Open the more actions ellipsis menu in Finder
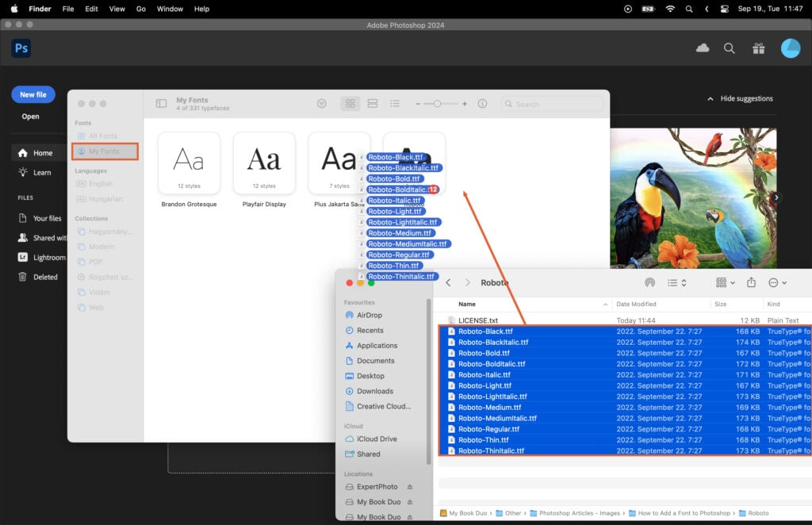Viewport: 812px width, 525px height. tap(773, 282)
